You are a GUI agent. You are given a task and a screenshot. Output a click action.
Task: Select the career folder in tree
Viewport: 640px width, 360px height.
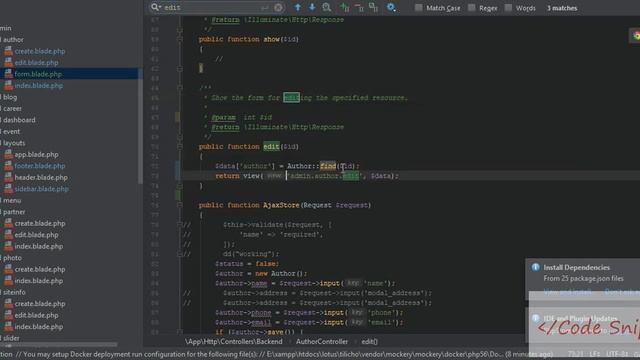click(12, 109)
